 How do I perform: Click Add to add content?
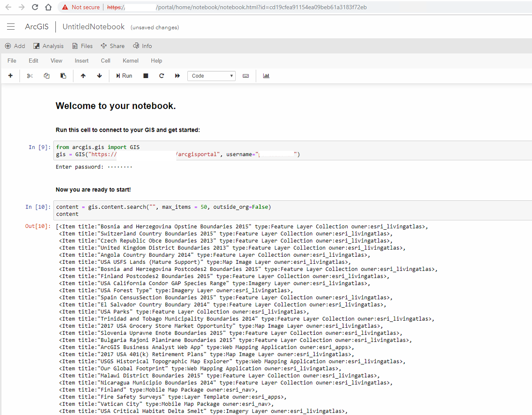click(15, 46)
